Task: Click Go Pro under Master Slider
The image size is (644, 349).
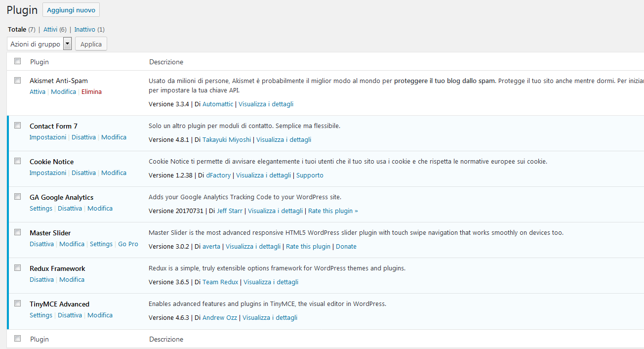Action: [x=128, y=244]
